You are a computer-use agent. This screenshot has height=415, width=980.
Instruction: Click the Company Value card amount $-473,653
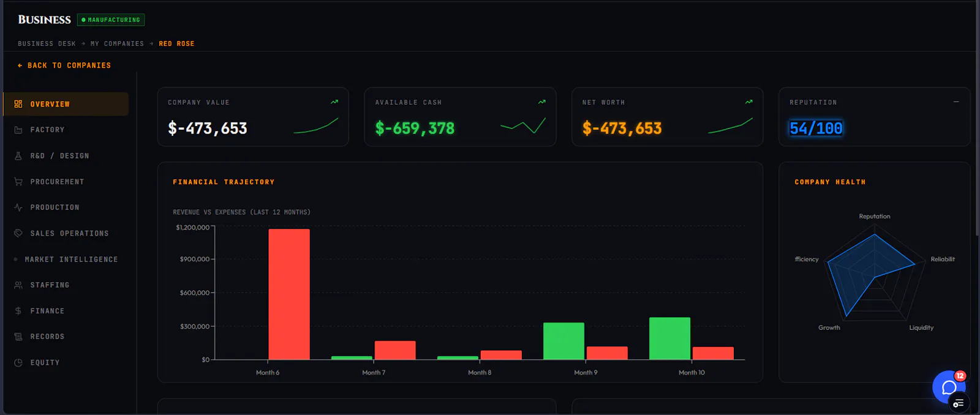(208, 129)
